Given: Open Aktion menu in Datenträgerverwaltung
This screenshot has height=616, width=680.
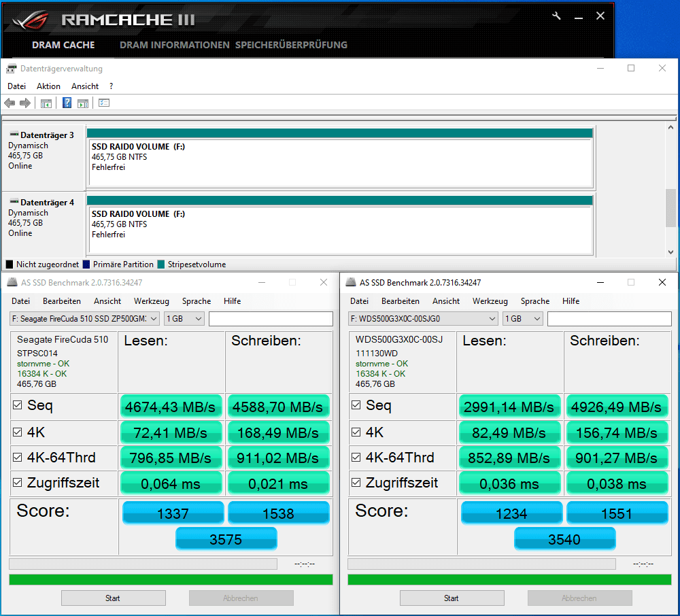Looking at the screenshot, I should pyautogui.click(x=48, y=86).
